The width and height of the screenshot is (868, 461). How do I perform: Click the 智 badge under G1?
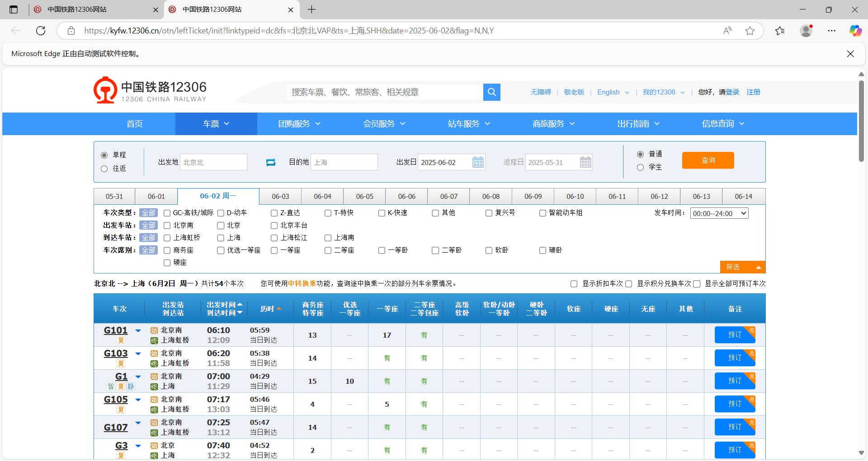111,386
